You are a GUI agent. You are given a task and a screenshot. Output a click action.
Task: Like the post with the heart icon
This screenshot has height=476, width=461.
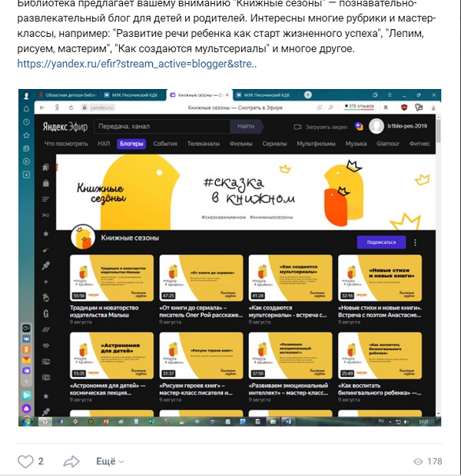(25, 461)
